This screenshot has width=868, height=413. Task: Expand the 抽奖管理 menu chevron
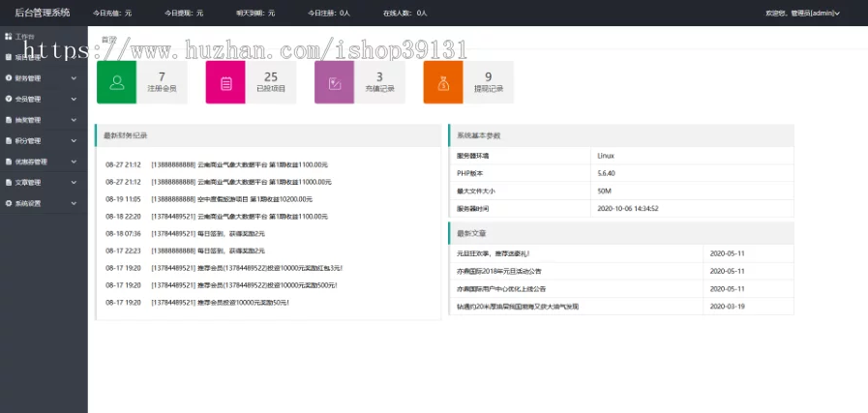[x=74, y=120]
